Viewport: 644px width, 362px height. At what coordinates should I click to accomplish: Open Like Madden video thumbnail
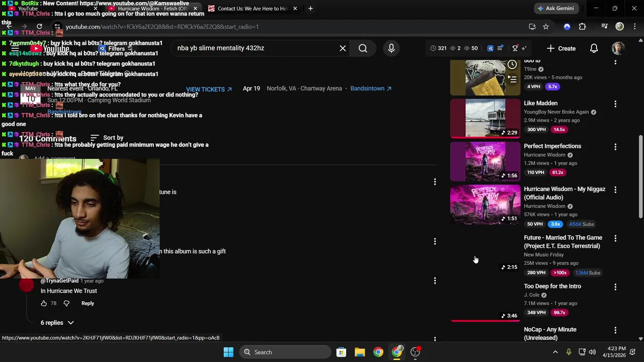(485, 118)
